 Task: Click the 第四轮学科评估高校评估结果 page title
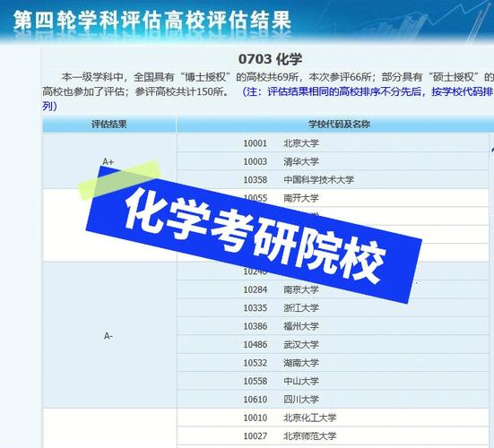tap(152, 21)
